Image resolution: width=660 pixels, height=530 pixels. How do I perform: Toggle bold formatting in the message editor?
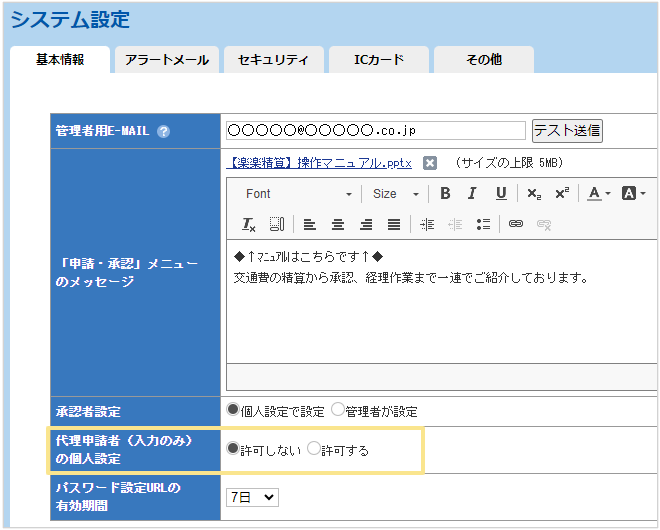click(445, 194)
